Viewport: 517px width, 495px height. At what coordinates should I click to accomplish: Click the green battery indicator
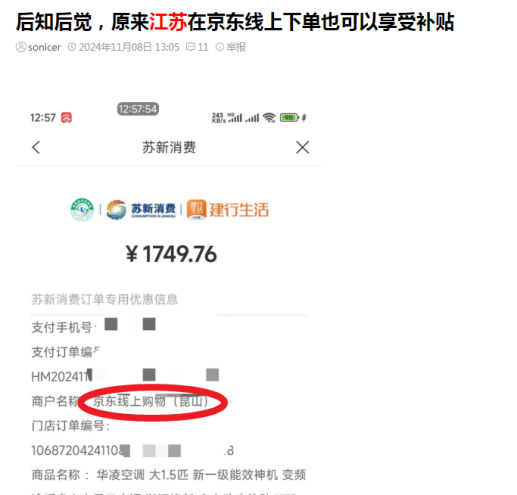pos(289,118)
